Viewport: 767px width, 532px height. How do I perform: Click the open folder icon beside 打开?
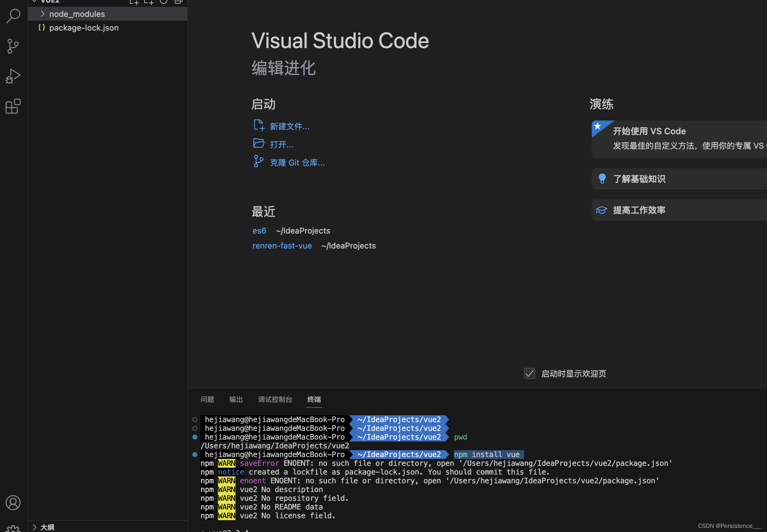[x=259, y=143]
